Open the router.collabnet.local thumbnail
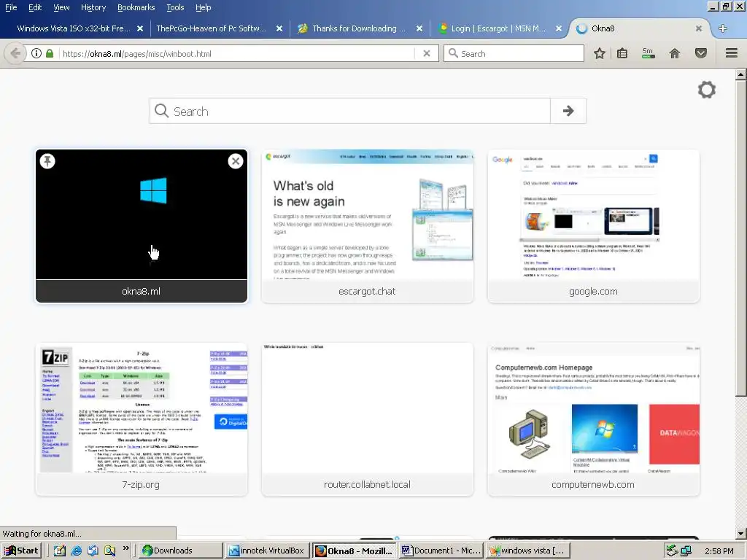The height and width of the screenshot is (560, 747). coord(368,419)
